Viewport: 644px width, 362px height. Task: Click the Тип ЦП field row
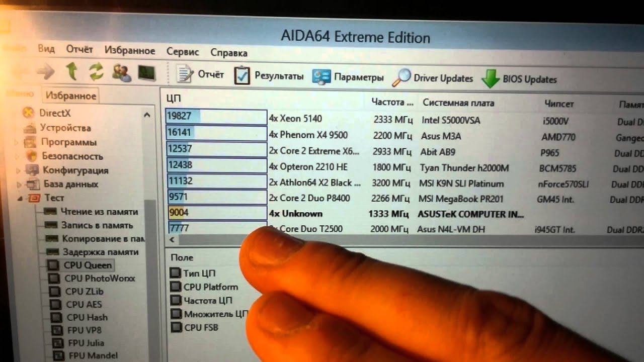click(x=199, y=274)
